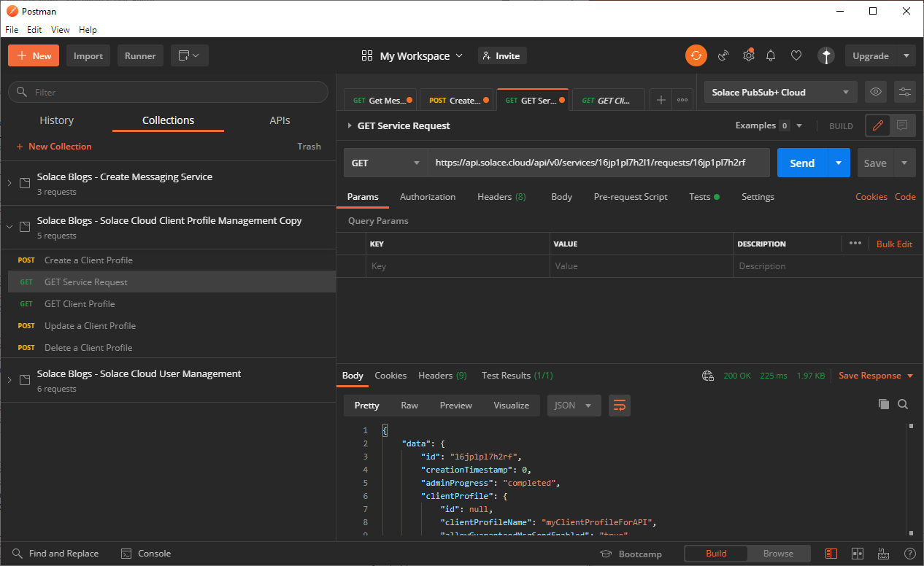Switch to Browse mode toggle

coord(778,554)
